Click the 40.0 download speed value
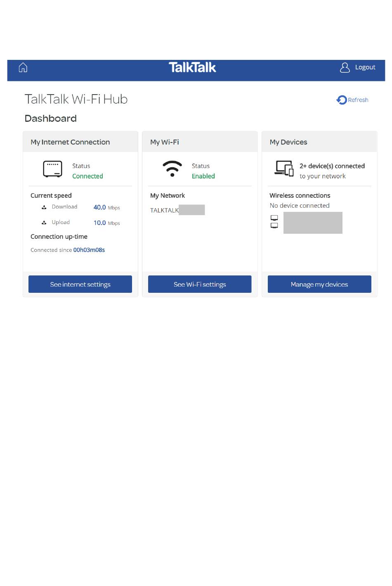 tap(99, 207)
